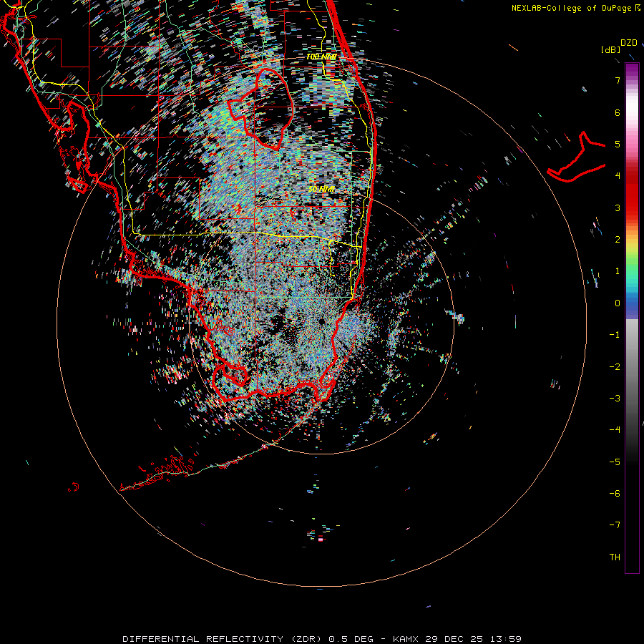
Task: Click the KAMX radar site center dot
Action: (321, 321)
